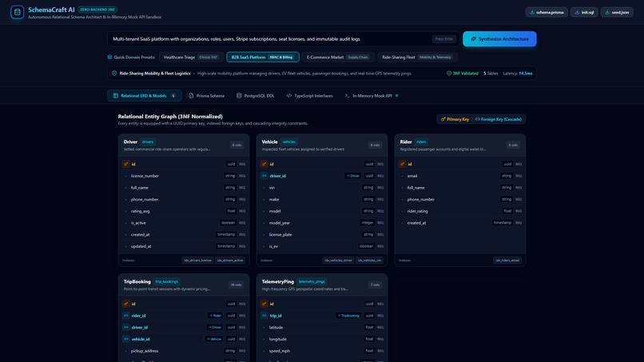
Task: Open the Relational ERD & Models tab
Action: point(145,96)
